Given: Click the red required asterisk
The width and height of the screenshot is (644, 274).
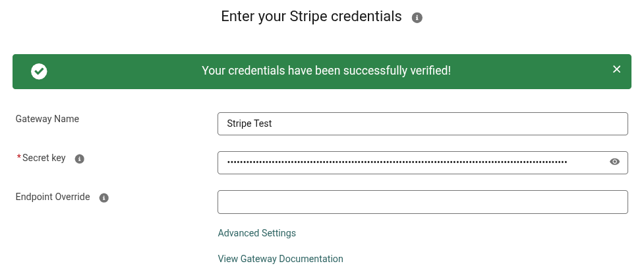Looking at the screenshot, I should point(19,157).
